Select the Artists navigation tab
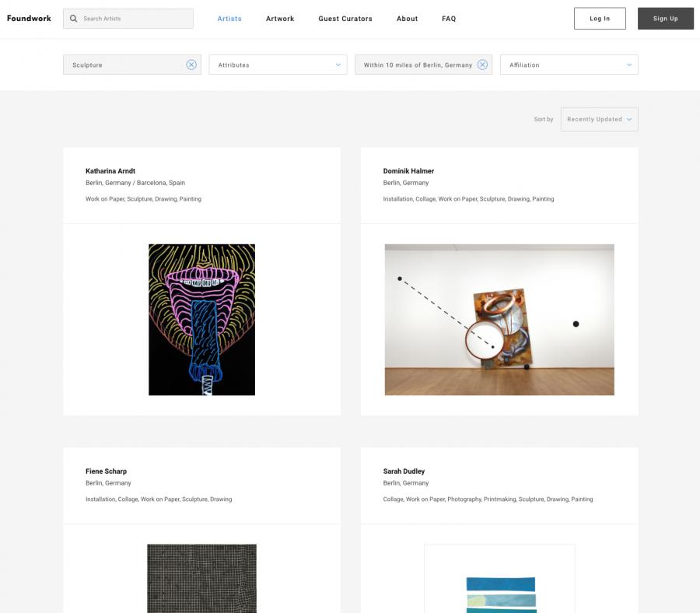This screenshot has width=700, height=613. [x=229, y=17]
